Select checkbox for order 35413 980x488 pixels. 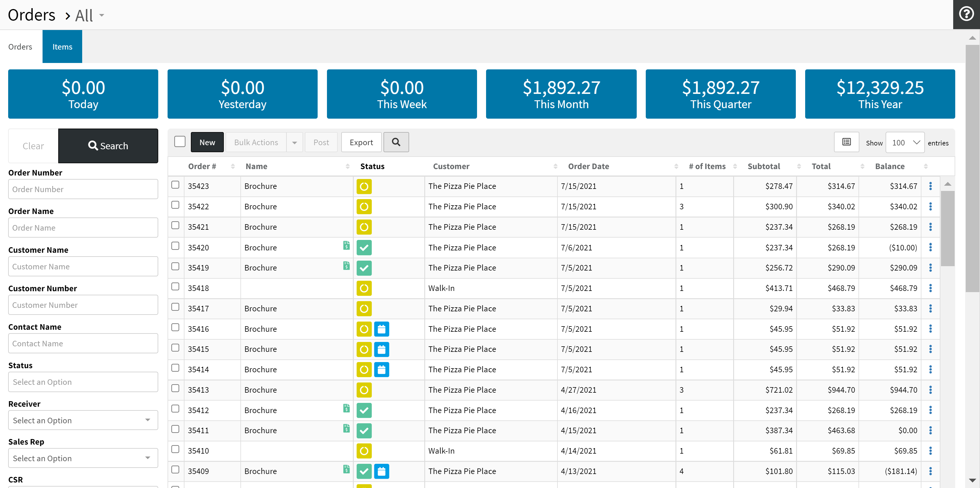(x=175, y=388)
